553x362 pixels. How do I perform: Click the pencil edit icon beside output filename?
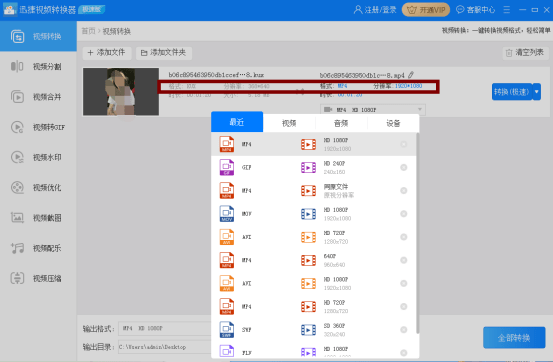411,75
